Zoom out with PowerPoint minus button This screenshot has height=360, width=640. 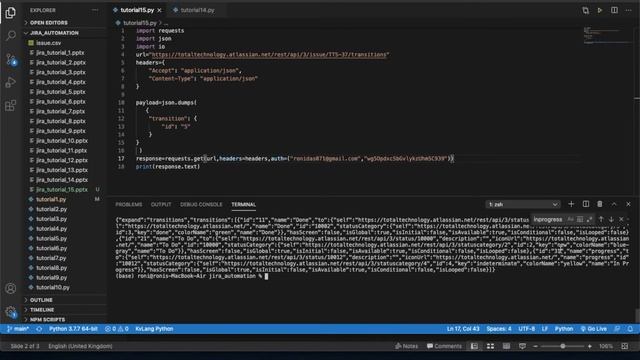pos(535,346)
